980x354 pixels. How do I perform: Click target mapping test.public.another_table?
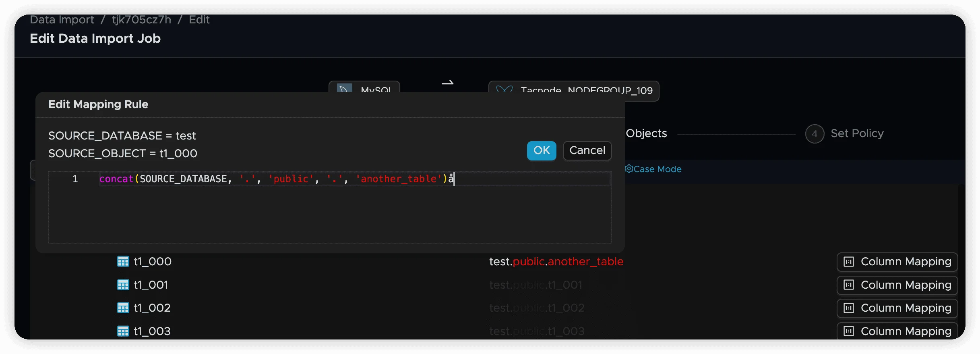click(556, 262)
